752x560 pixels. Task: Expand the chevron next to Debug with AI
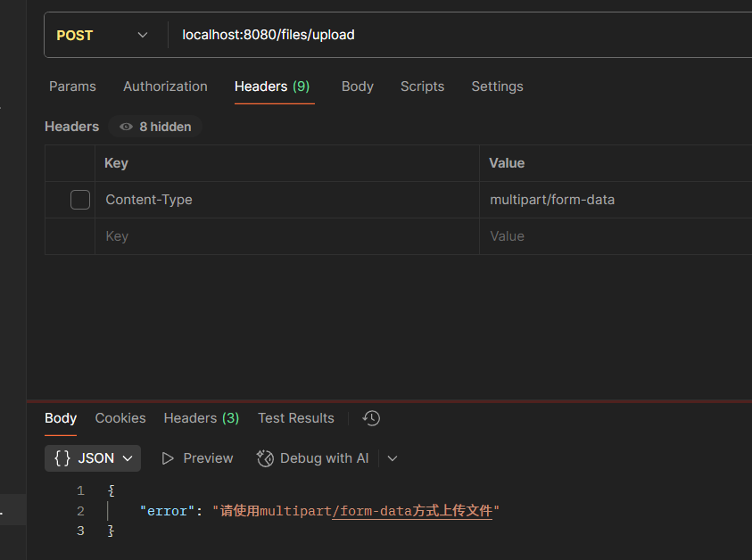tap(393, 458)
